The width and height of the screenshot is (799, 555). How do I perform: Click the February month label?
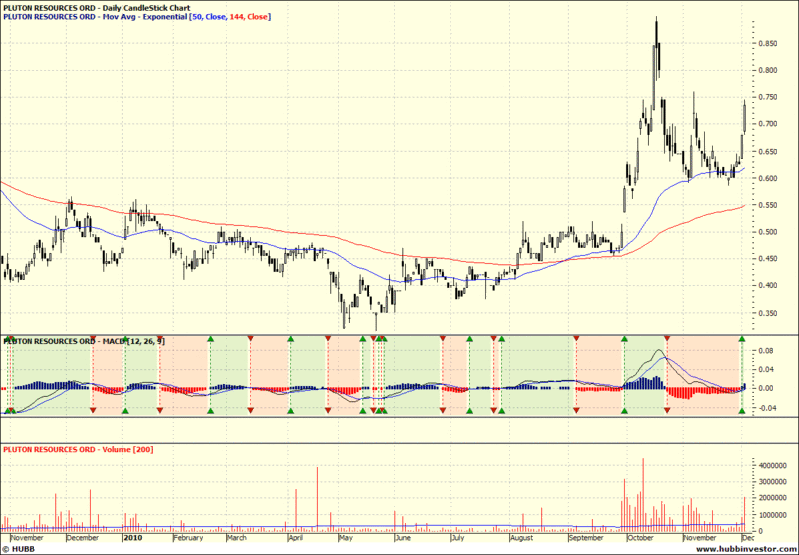[x=188, y=538]
